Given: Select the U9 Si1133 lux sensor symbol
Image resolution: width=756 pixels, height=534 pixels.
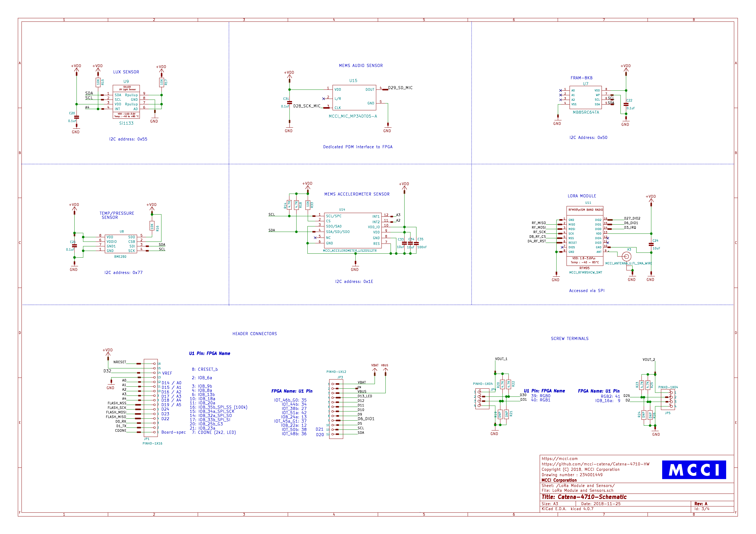Looking at the screenshot, I should (126, 102).
